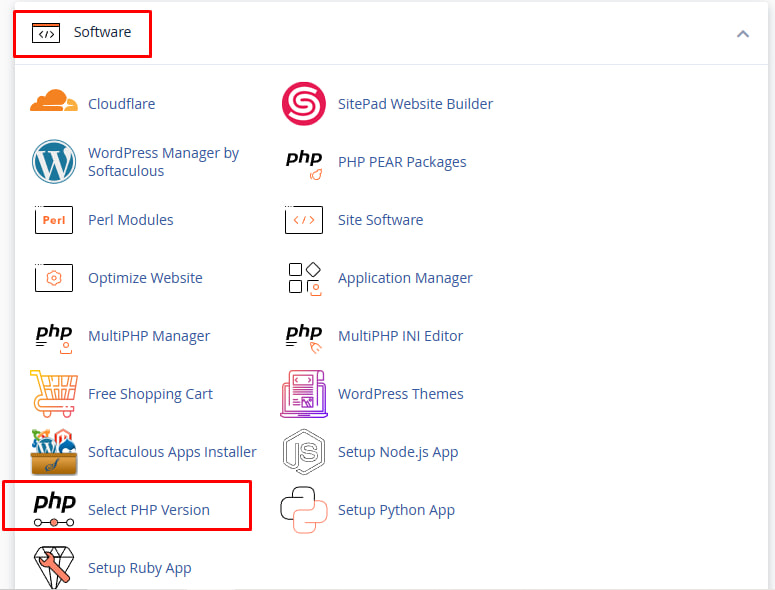Viewport: 775px width, 590px height.
Task: Click the MultiPHP INI Editor icon
Action: pyautogui.click(x=303, y=338)
